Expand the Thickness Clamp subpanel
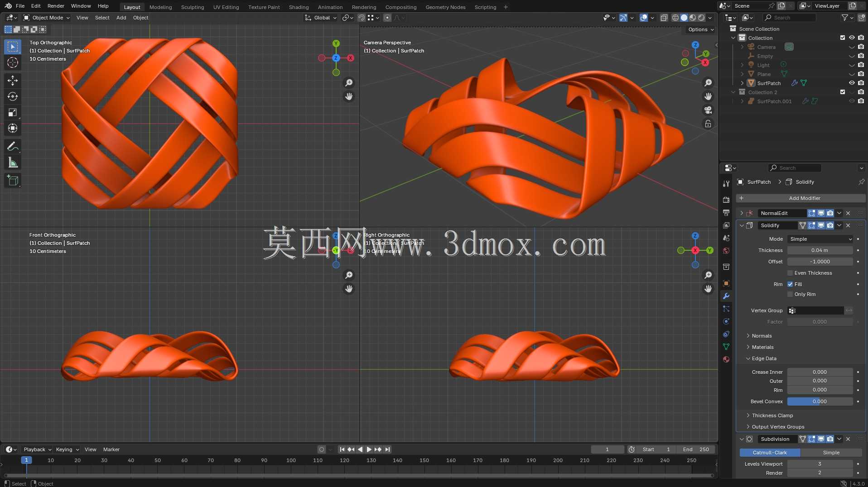Viewport: 868px width, 487px height. pos(772,415)
